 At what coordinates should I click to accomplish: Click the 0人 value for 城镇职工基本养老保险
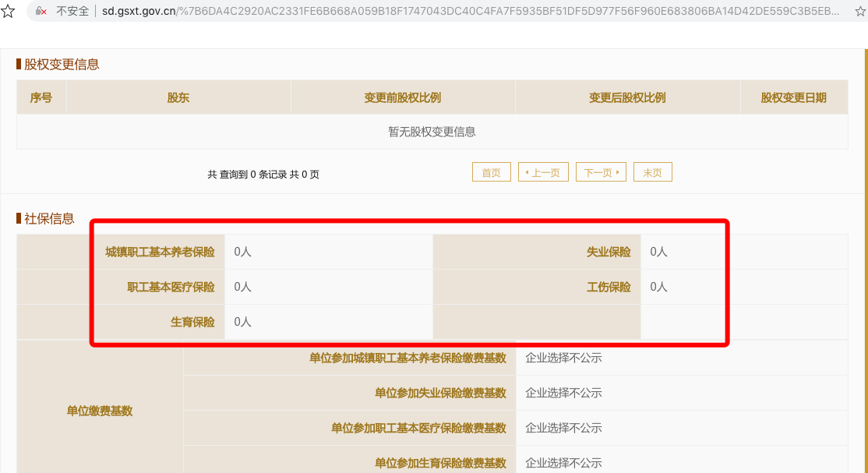click(x=242, y=252)
